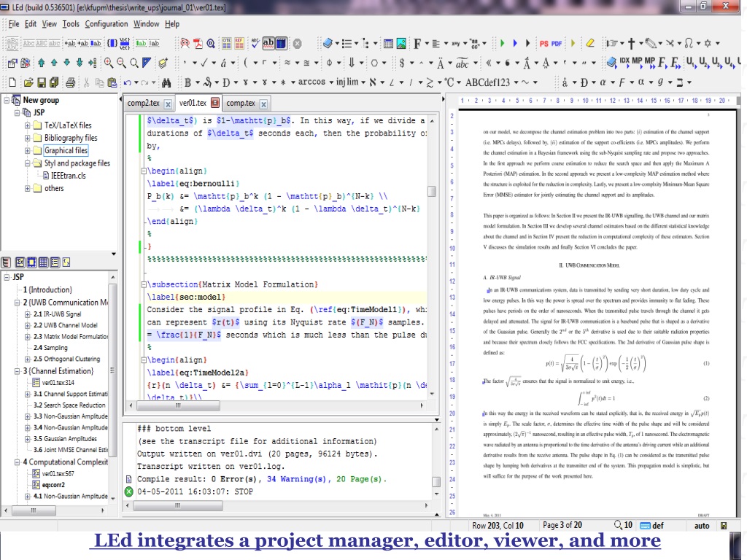747x560 pixels.
Task: Click the editor vertical scrollbar thumb
Action: click(432, 191)
